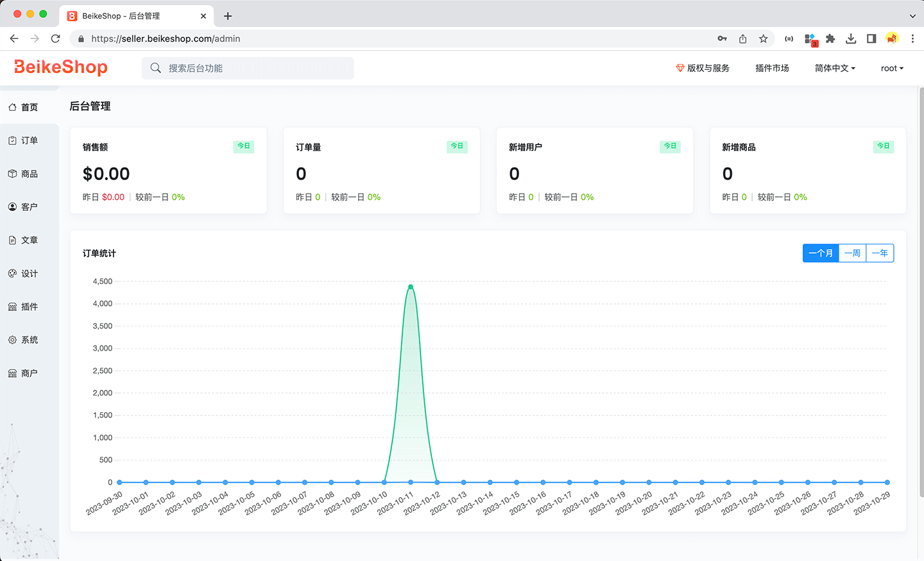Expand the browser tab search chevron
This screenshot has width=924, height=561.
912,16
